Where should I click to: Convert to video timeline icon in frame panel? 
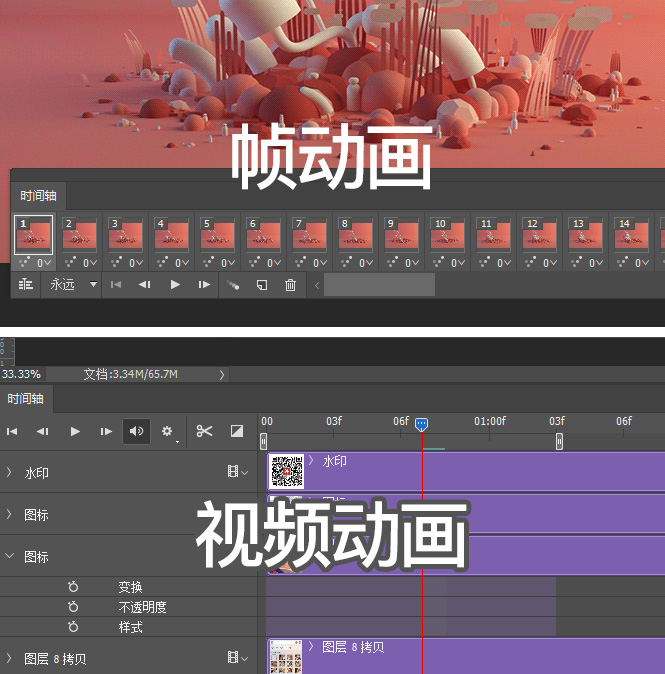click(26, 285)
